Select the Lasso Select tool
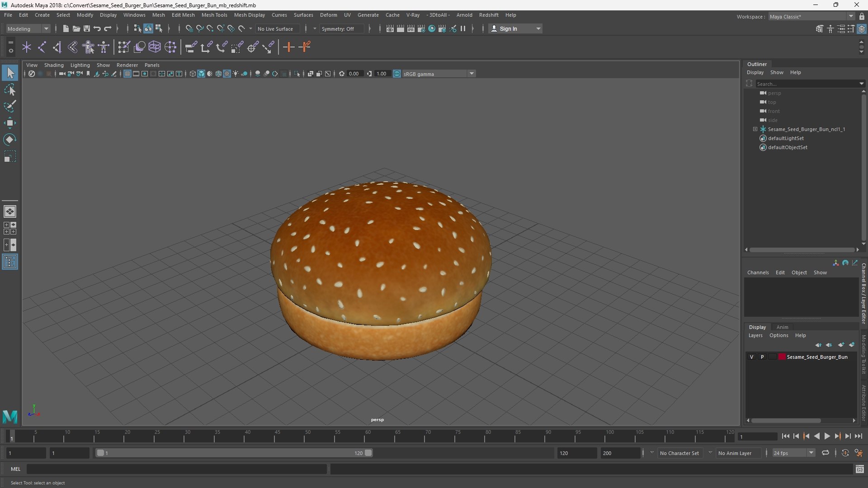 coord(10,89)
